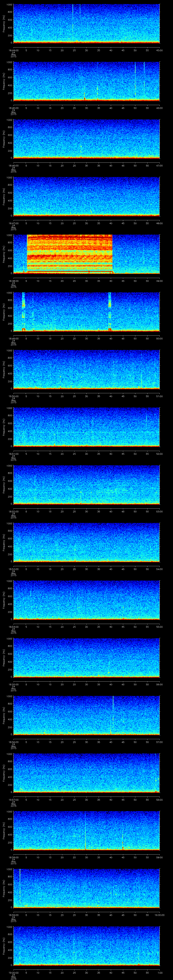Click the vertical line at 3 s in 18:59 panel

point(19,886)
